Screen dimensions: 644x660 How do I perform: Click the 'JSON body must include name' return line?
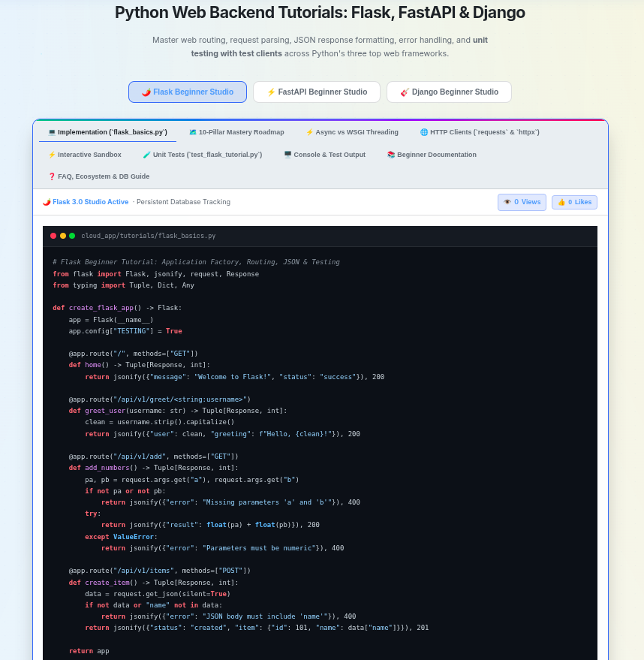point(228,616)
